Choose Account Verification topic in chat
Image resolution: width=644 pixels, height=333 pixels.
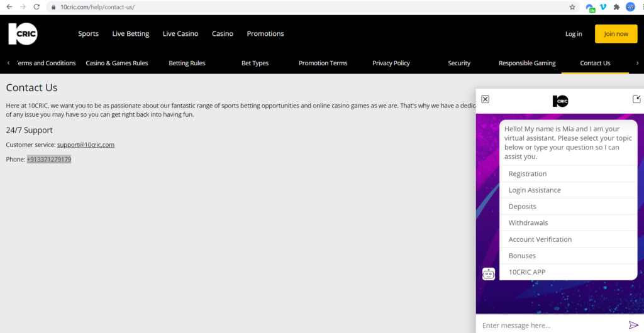click(569, 239)
